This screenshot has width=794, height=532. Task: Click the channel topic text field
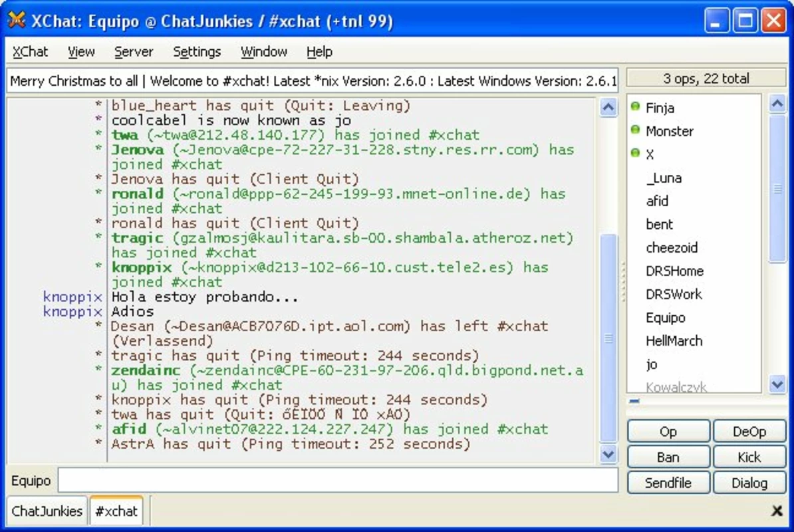tap(312, 81)
